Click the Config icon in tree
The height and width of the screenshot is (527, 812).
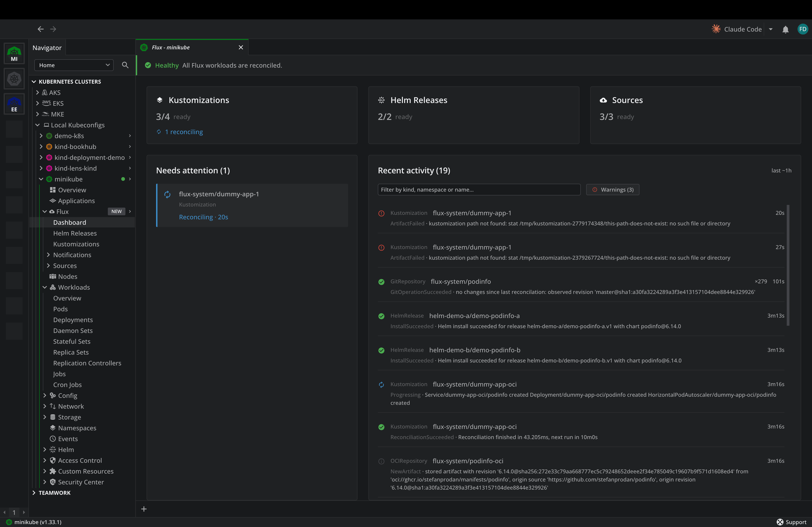coord(53,395)
